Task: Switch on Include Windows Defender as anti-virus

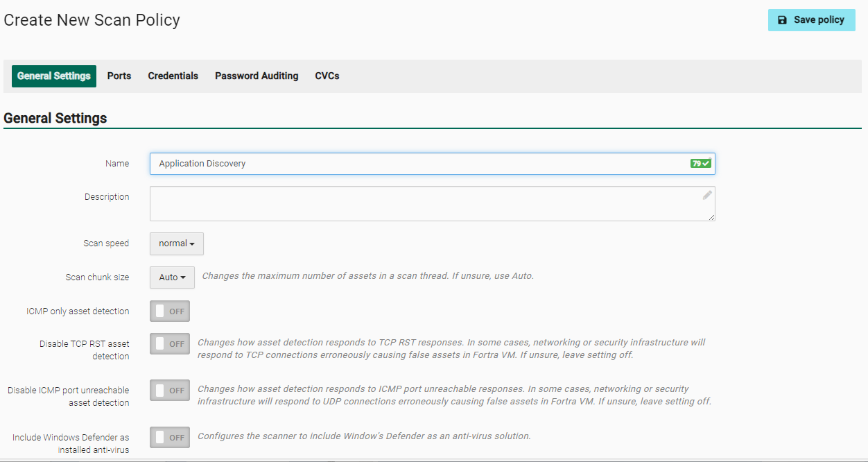Action: [170, 438]
